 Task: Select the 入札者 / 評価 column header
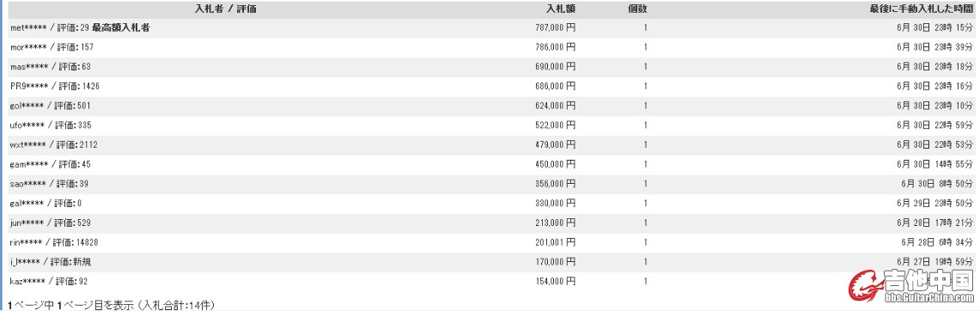225,9
